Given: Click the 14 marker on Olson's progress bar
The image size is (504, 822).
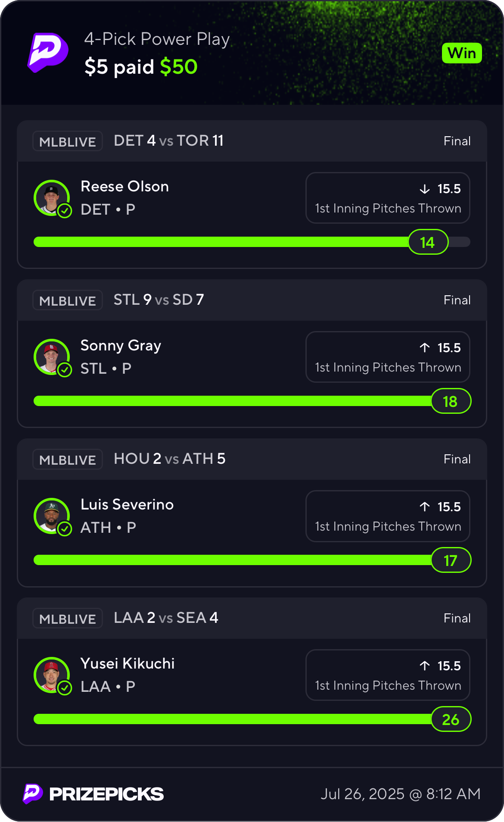Looking at the screenshot, I should coord(428,242).
